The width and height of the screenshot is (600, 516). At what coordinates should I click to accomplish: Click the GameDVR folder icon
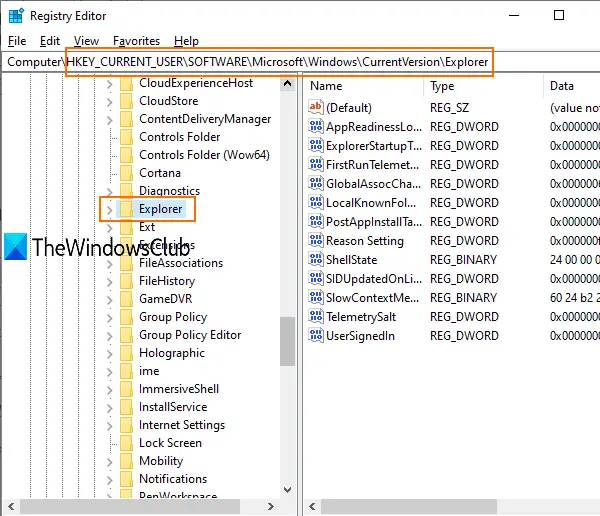click(x=127, y=299)
